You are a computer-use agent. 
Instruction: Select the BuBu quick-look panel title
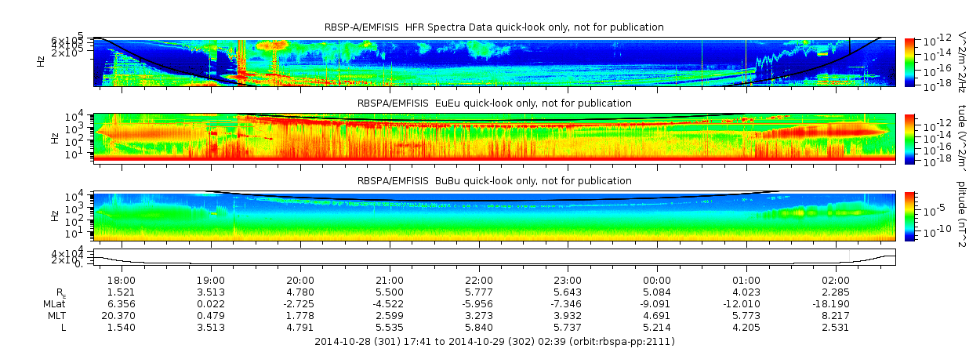click(x=494, y=181)
